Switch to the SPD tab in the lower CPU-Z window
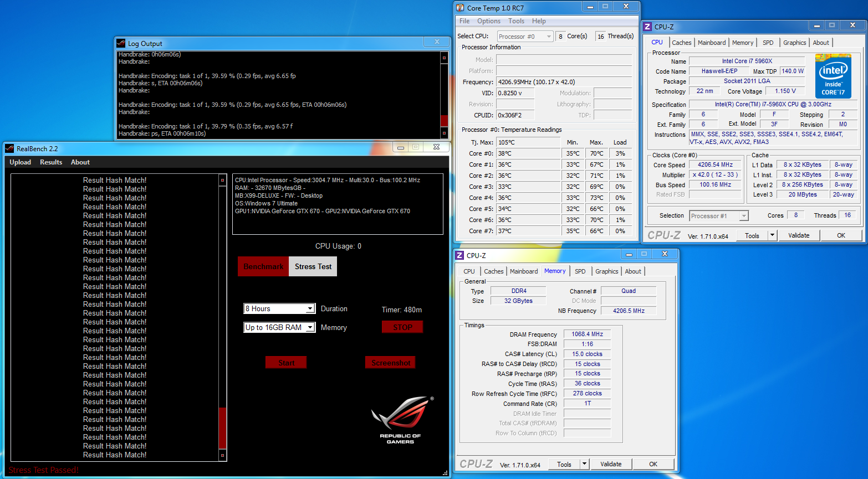 point(580,271)
